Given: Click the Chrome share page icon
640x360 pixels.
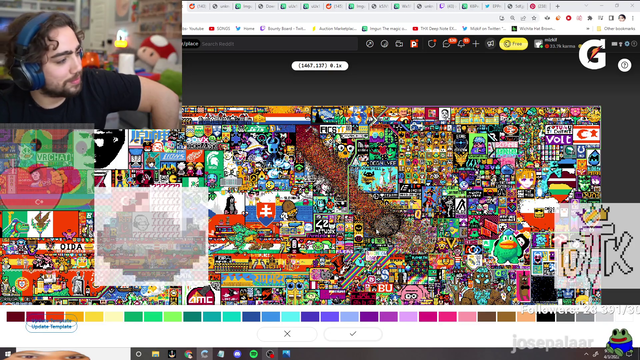Looking at the screenshot, I should tap(523, 18).
